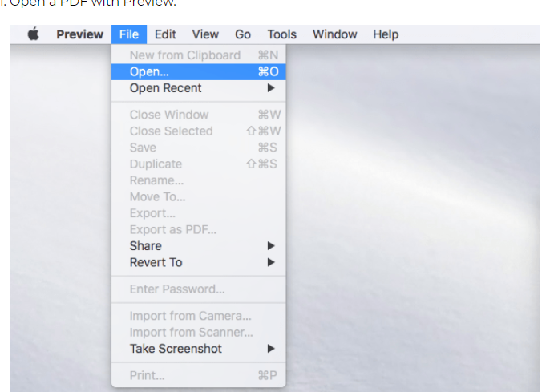Expand the Revert To submenu
This screenshot has width=550, height=392.
click(x=199, y=263)
